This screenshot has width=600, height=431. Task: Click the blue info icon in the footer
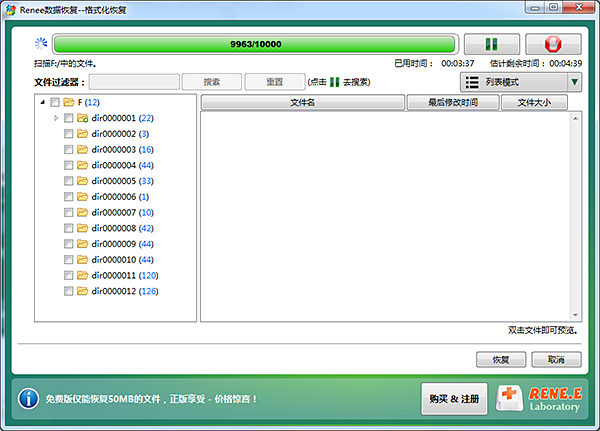tap(28, 398)
